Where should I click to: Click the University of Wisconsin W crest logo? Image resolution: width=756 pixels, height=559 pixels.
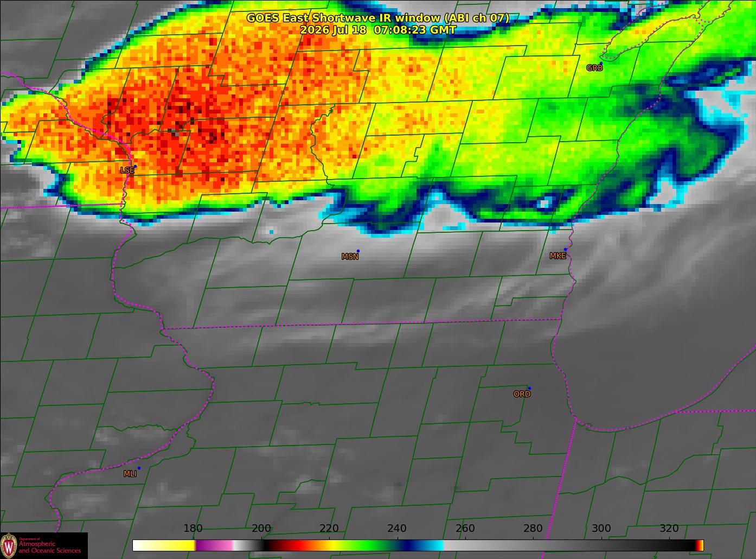click(x=9, y=545)
